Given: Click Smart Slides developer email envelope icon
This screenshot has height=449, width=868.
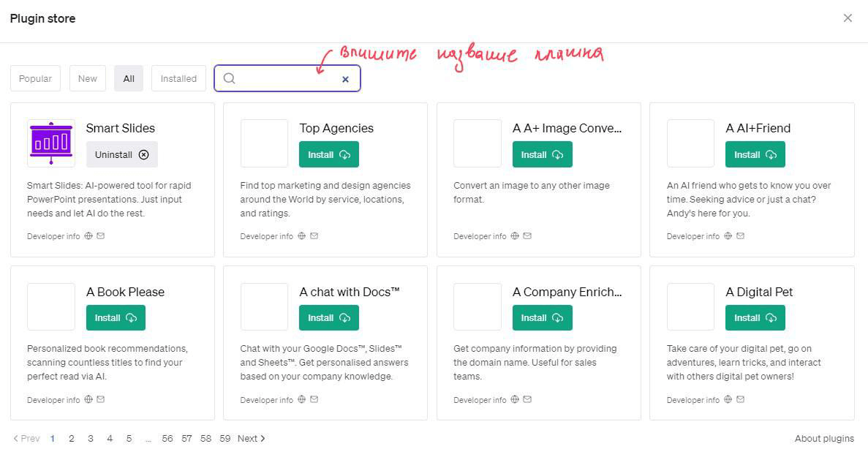Looking at the screenshot, I should click(x=101, y=236).
